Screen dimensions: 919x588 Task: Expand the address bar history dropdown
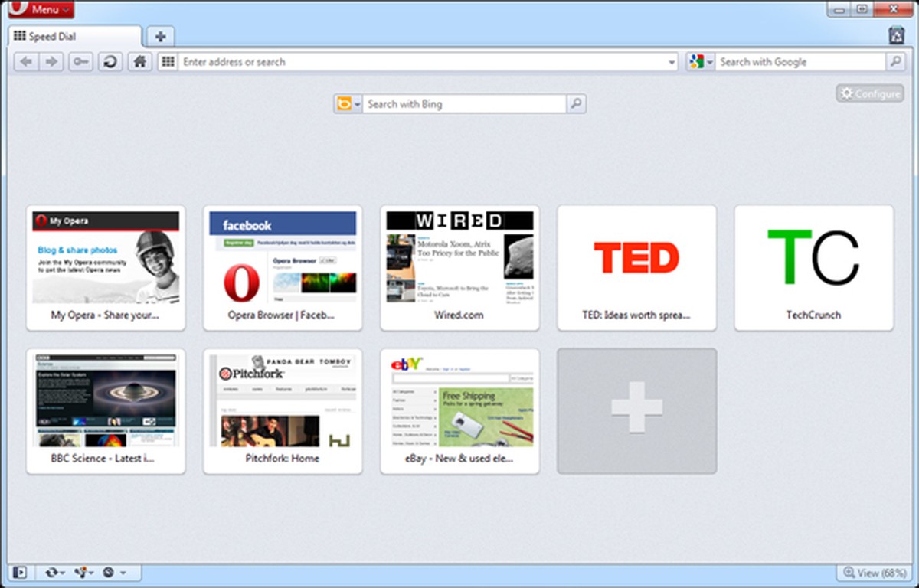pyautogui.click(x=671, y=61)
